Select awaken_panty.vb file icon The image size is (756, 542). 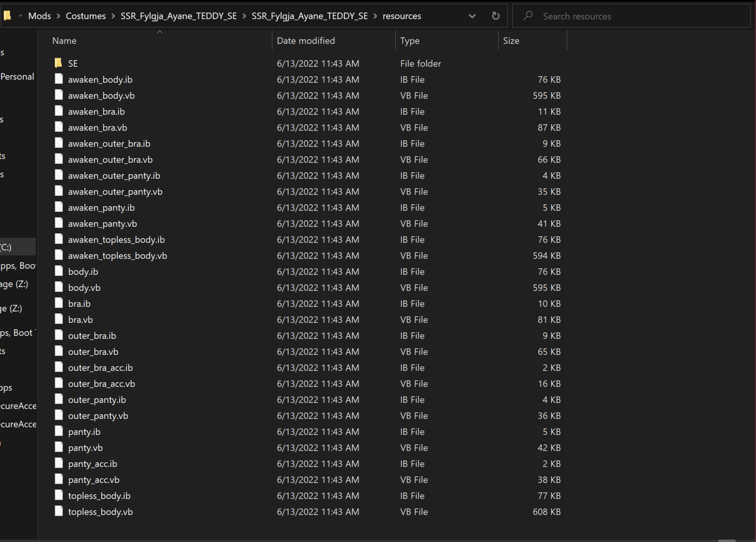click(x=59, y=223)
